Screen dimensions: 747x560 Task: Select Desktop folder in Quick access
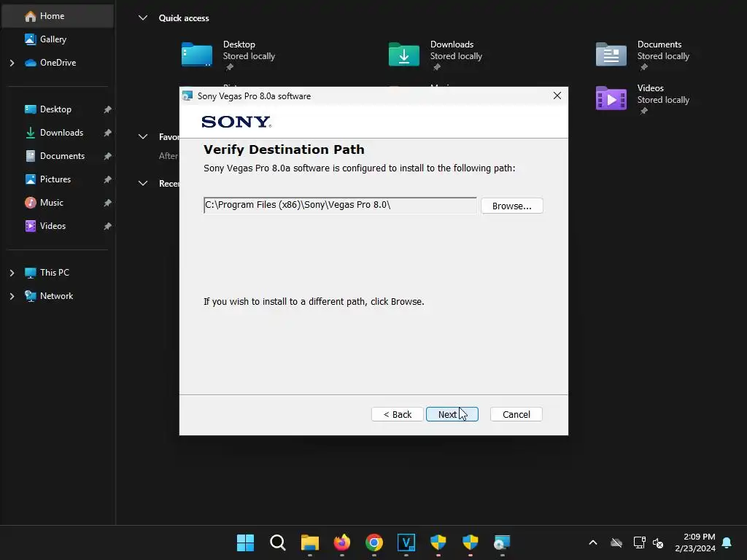[228, 55]
